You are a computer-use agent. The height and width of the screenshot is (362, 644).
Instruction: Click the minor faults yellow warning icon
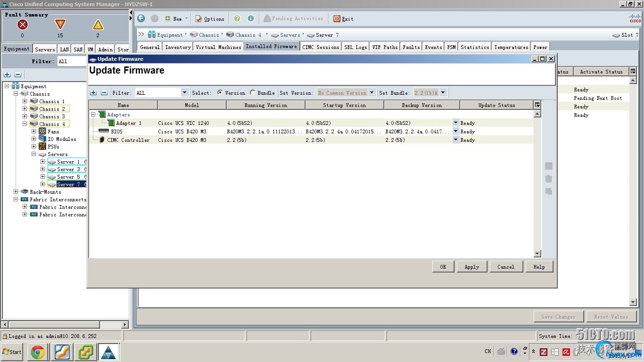click(98, 25)
